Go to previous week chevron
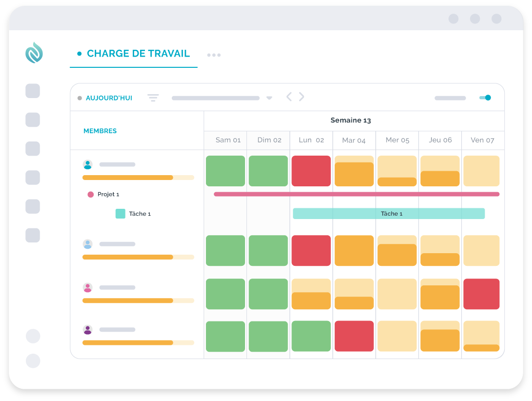Image resolution: width=532 pixels, height=401 pixels. [x=289, y=97]
